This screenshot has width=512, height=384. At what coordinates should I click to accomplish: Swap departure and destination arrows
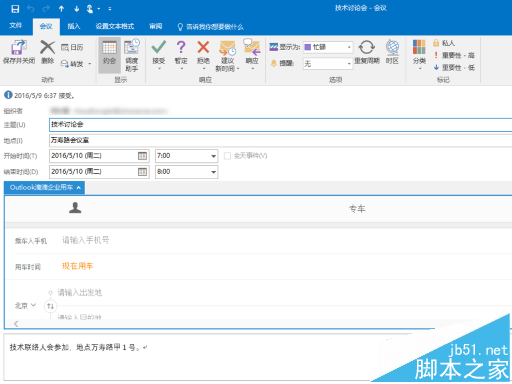50,306
